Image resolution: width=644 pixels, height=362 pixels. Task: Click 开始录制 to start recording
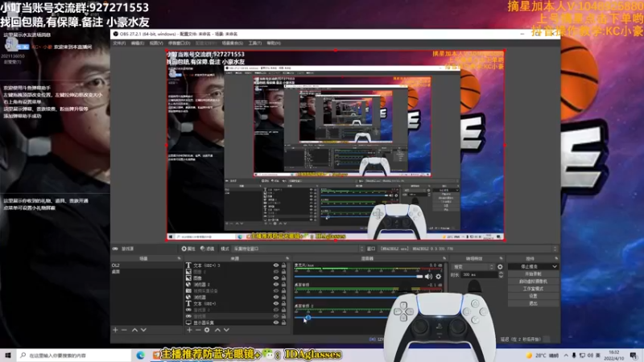(x=533, y=274)
